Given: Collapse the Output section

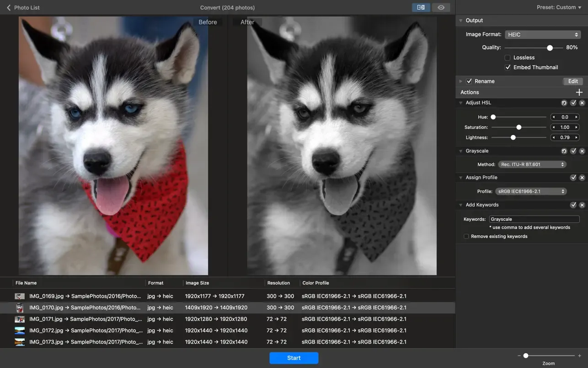Looking at the screenshot, I should [x=461, y=21].
